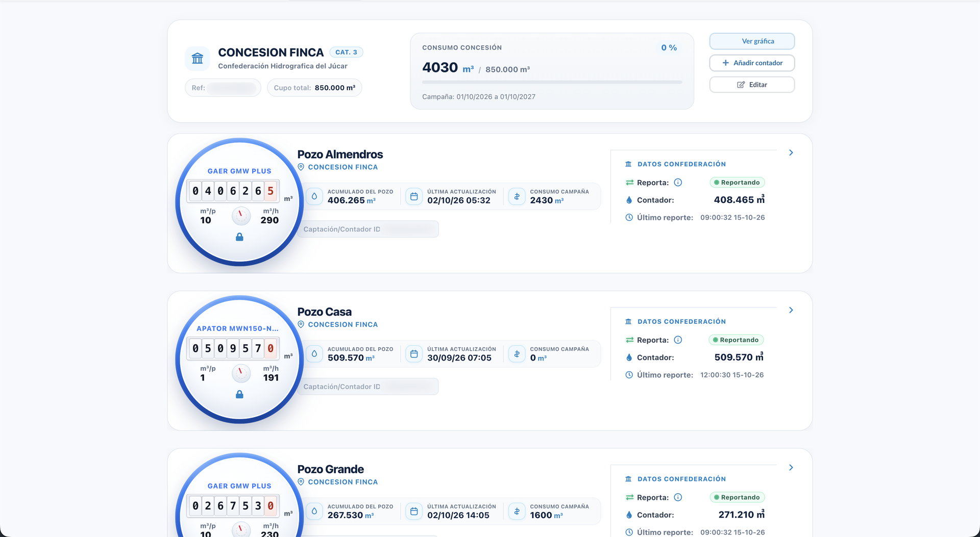Screen dimensions: 980x537
Task: Click the CAT. 3 category badge
Action: tap(346, 52)
